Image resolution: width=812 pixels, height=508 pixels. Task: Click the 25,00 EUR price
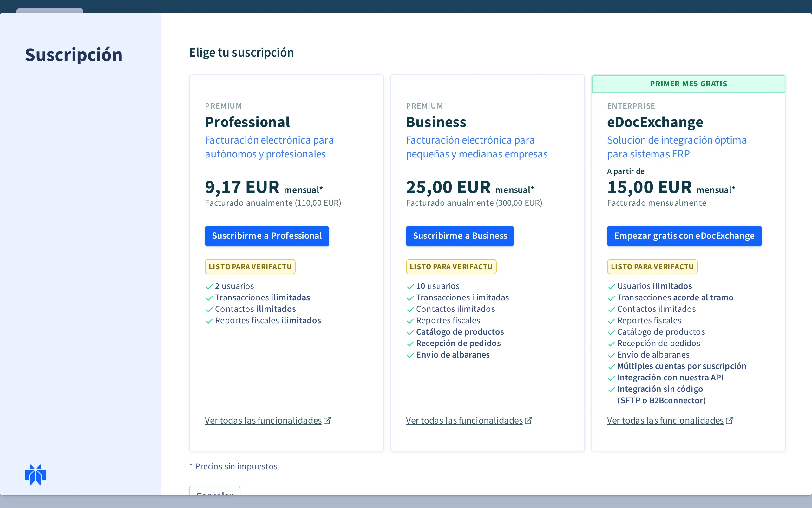[448, 187]
